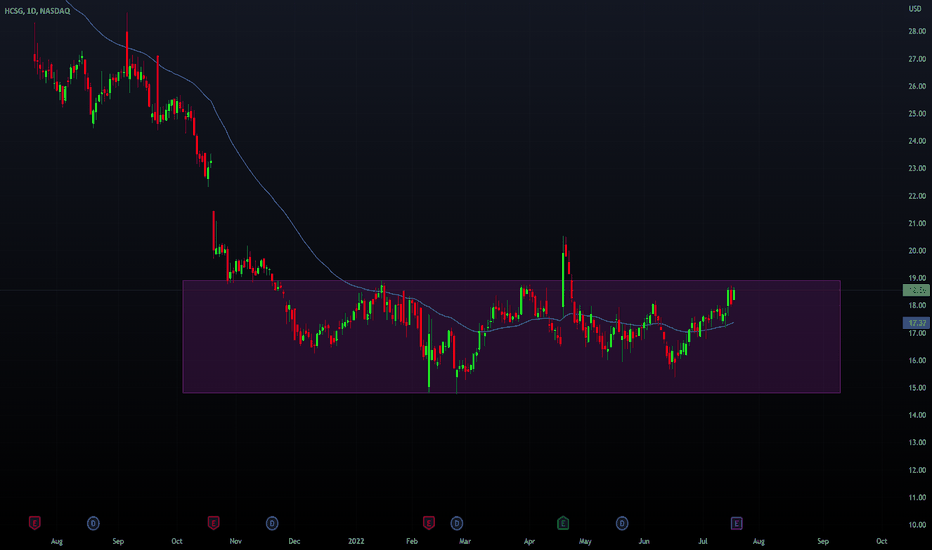Click the 18.00 price axis label
This screenshot has height=550, width=932.
pyautogui.click(x=917, y=306)
